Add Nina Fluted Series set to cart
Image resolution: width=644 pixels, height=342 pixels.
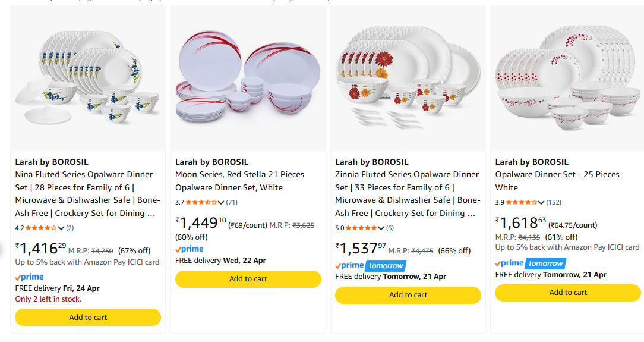pos(88,317)
